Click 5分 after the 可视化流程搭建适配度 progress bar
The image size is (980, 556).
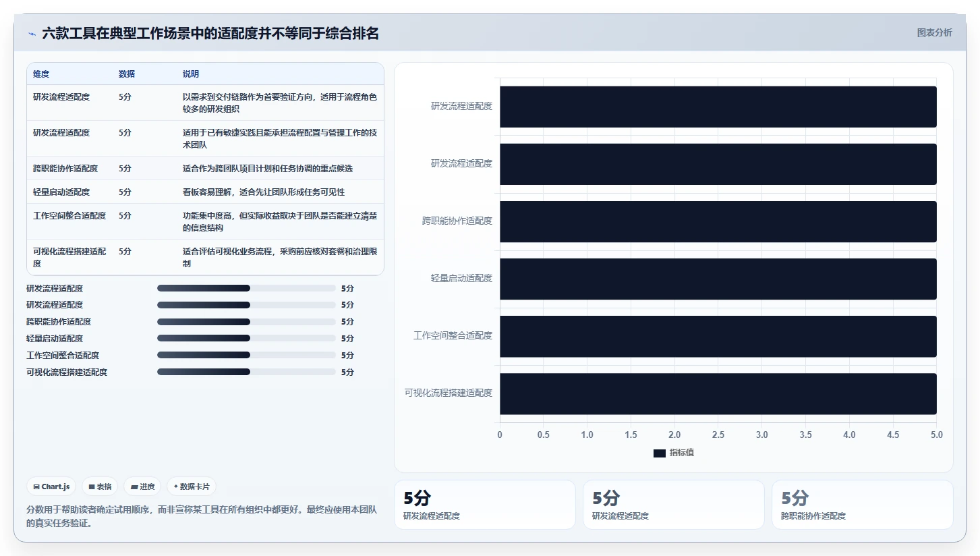[x=347, y=372]
